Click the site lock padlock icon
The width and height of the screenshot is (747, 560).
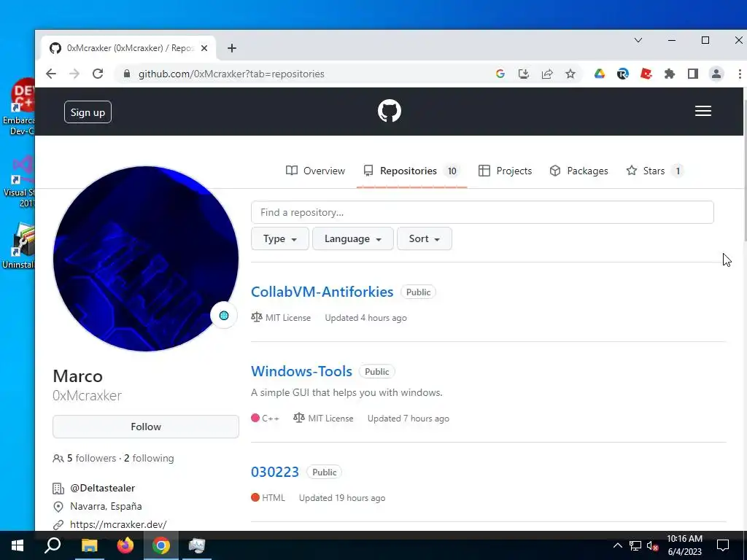point(126,74)
